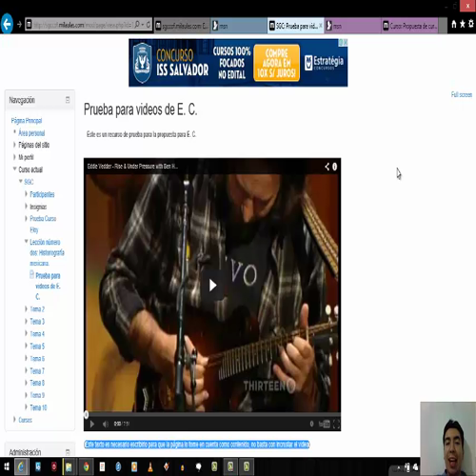Open video settings gear icon
Screen dimensions: 476x476
(x=311, y=424)
